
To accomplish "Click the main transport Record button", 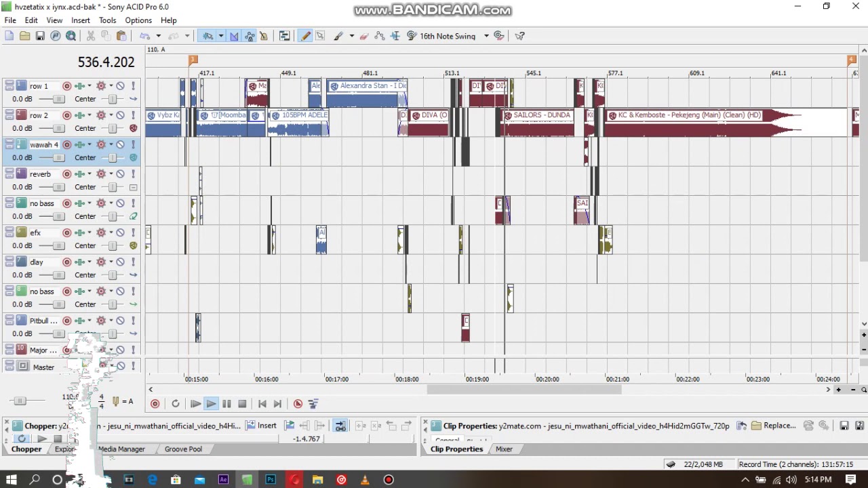I will pyautogui.click(x=155, y=404).
